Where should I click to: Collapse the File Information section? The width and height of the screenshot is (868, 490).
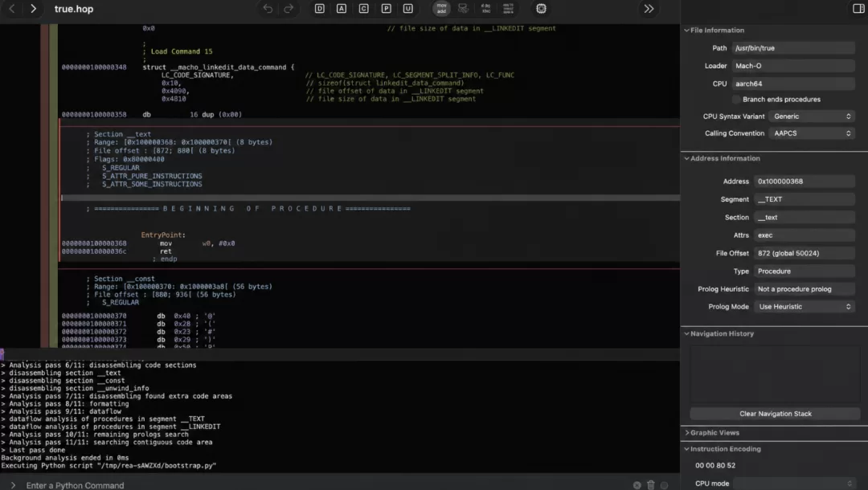tap(687, 31)
